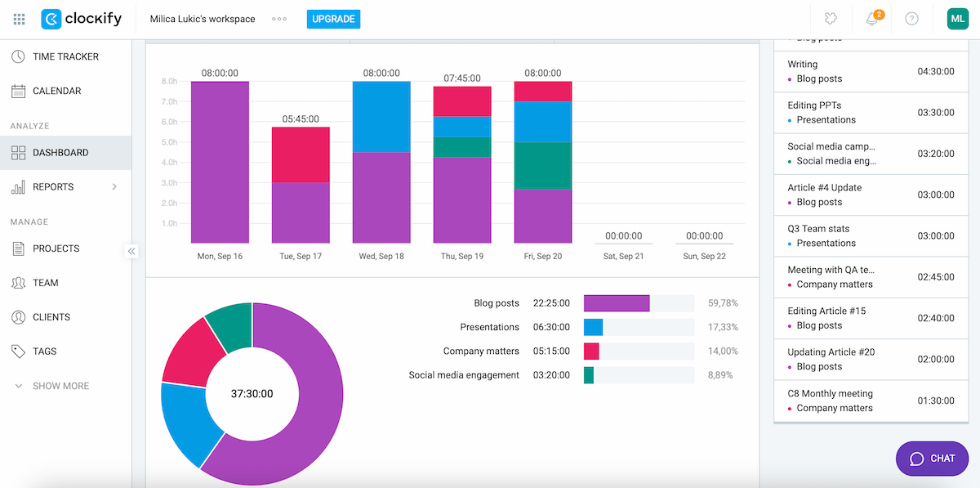
Task: Collapse the left sidebar
Action: 131,252
